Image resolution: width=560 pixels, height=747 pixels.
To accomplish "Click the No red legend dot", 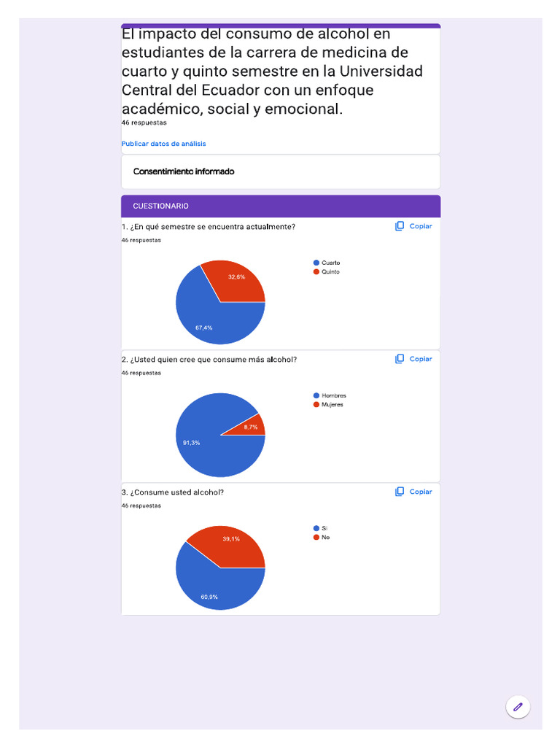I will click(316, 538).
